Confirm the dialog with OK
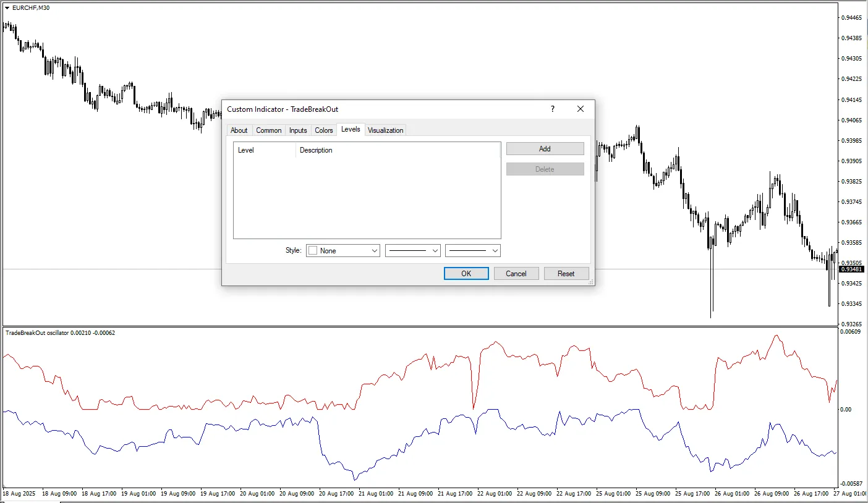 click(466, 274)
